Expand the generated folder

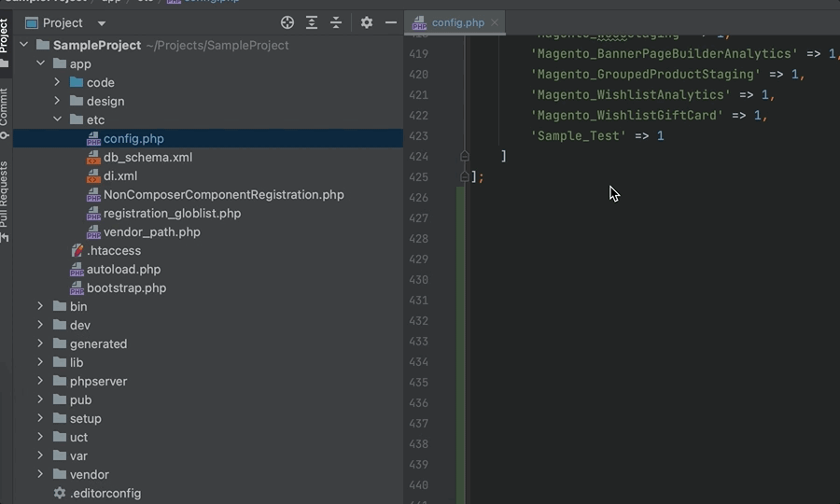coord(40,343)
